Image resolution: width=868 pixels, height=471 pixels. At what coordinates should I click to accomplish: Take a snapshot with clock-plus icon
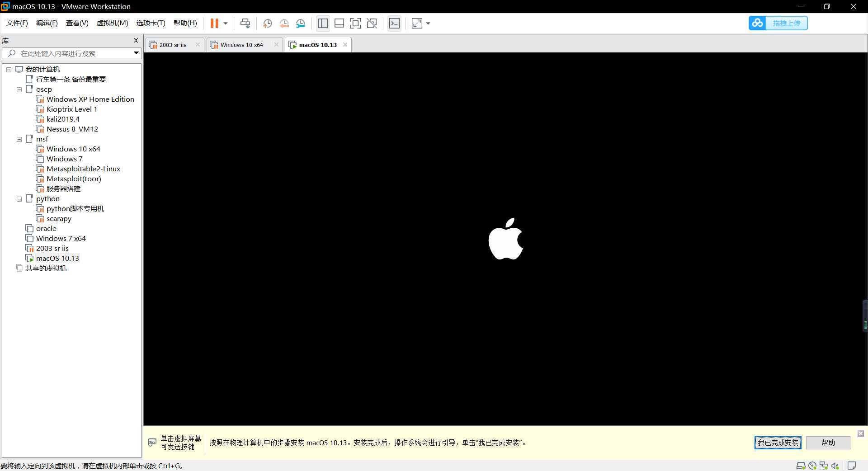(268, 23)
